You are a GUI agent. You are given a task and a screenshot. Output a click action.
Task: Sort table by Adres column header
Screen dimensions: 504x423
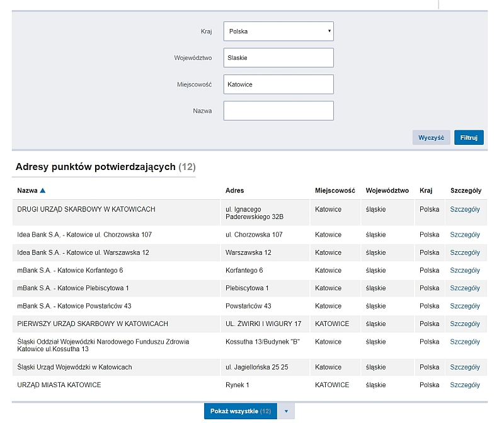234,191
